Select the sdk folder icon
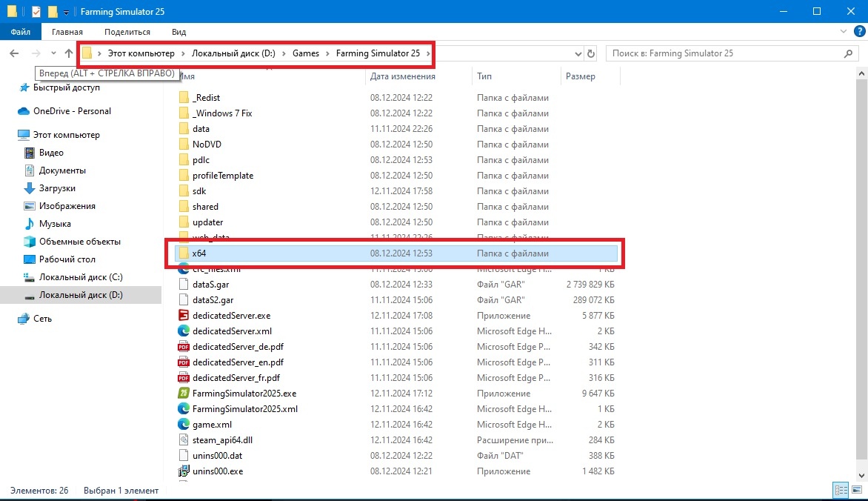The height and width of the screenshot is (501, 868). pos(184,190)
